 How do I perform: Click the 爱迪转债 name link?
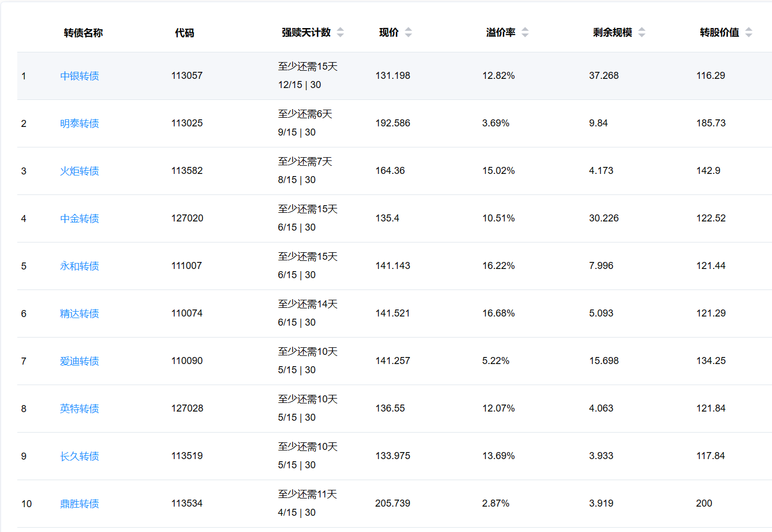[79, 361]
